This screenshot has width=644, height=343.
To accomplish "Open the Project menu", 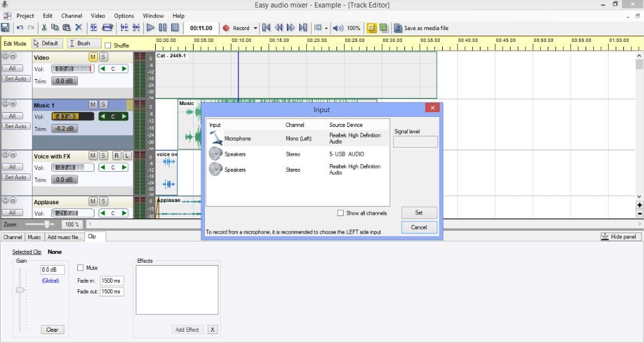I will (25, 15).
